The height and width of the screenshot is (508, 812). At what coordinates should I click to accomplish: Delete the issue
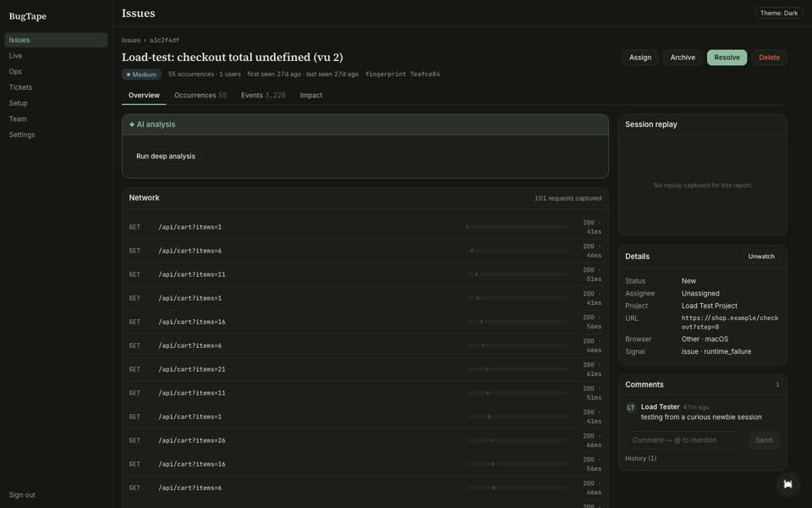coord(769,58)
